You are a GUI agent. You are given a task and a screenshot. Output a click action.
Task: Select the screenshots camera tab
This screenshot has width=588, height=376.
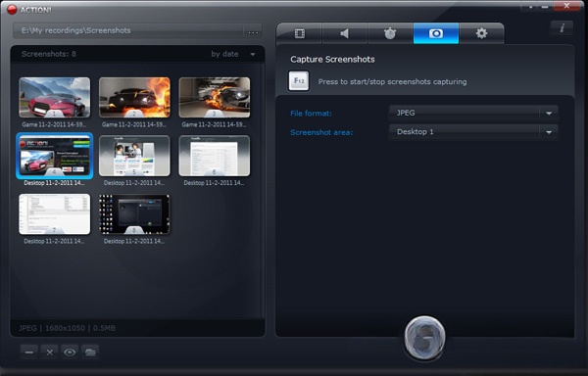click(436, 33)
